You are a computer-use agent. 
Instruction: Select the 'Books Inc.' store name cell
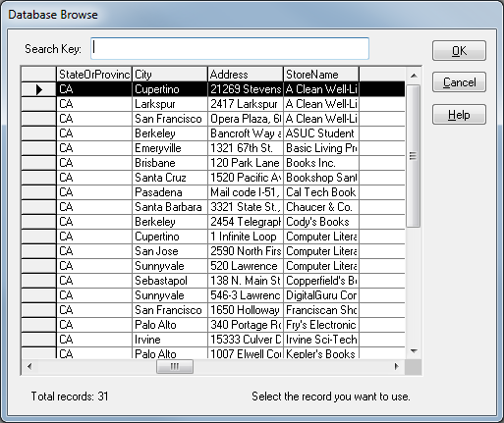321,163
